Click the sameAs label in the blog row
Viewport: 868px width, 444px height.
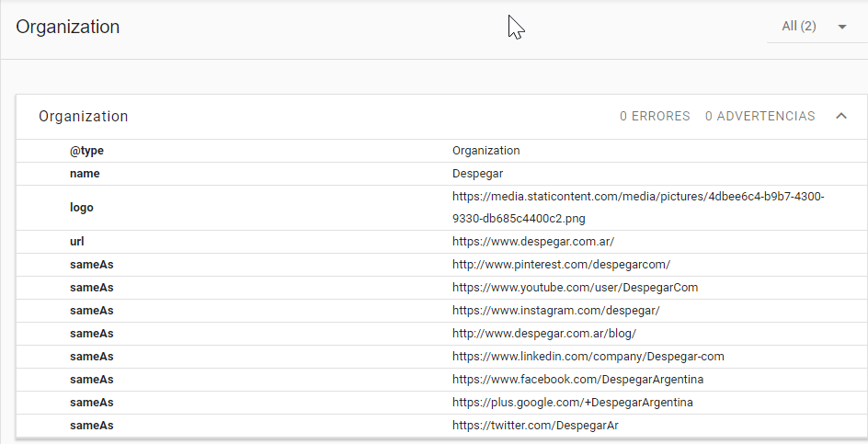[x=91, y=334]
